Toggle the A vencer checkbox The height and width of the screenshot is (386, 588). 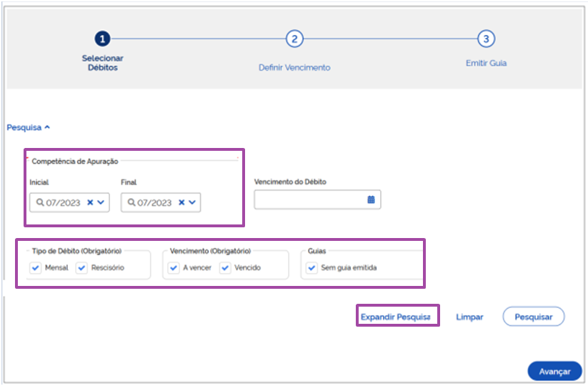173,268
